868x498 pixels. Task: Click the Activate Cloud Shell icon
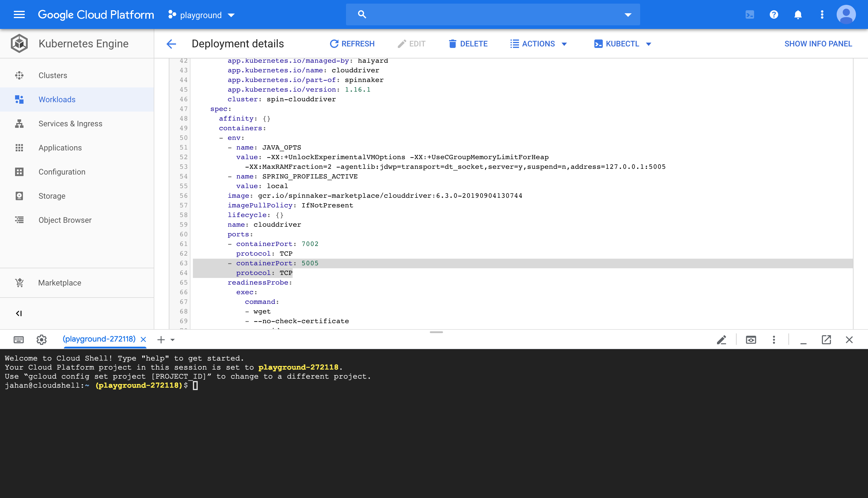pyautogui.click(x=749, y=15)
